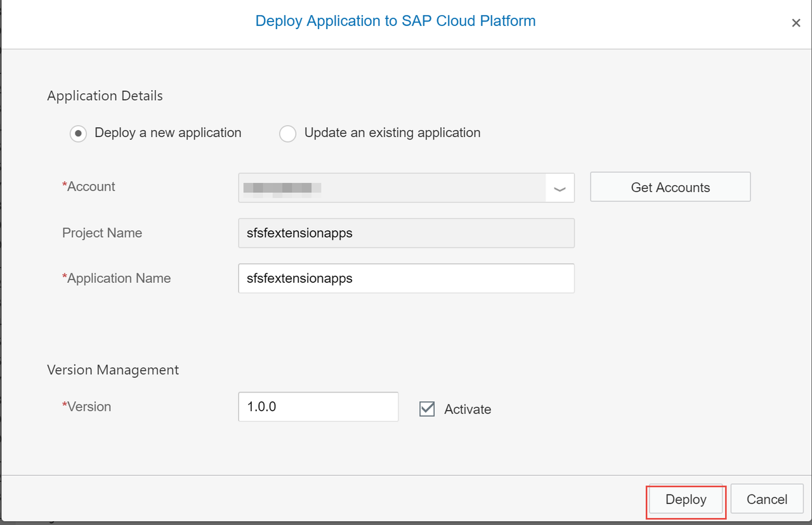Click the Cancel button
Viewport: 812px width, 525px height.
[x=767, y=499]
